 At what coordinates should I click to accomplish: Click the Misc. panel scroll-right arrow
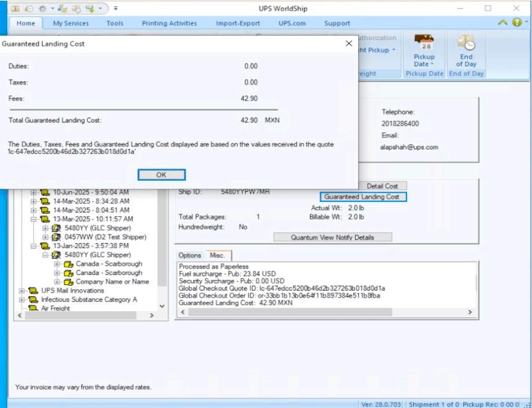pyautogui.click(x=470, y=312)
